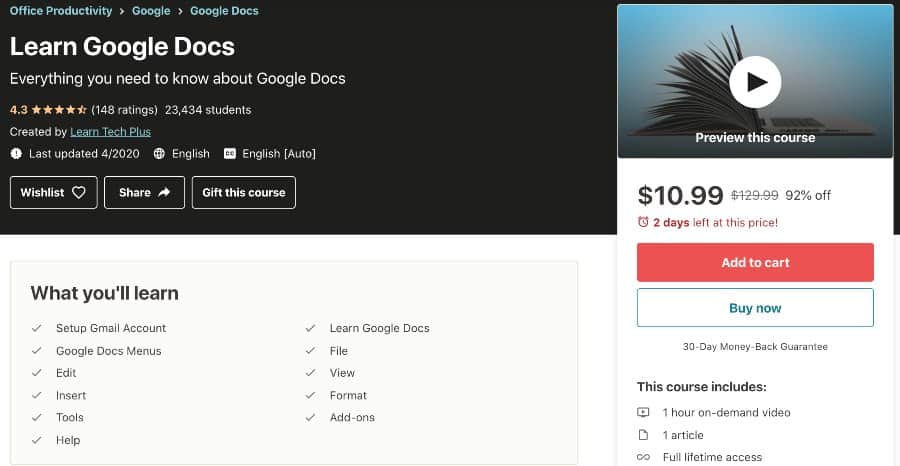Viewport: 900px width, 466px height.
Task: Click the star rating icons
Action: 59,110
